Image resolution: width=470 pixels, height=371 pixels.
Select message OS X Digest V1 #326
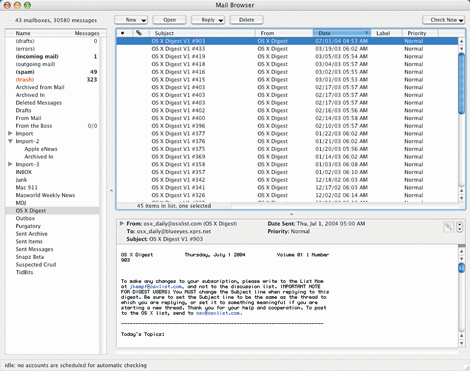(287, 195)
